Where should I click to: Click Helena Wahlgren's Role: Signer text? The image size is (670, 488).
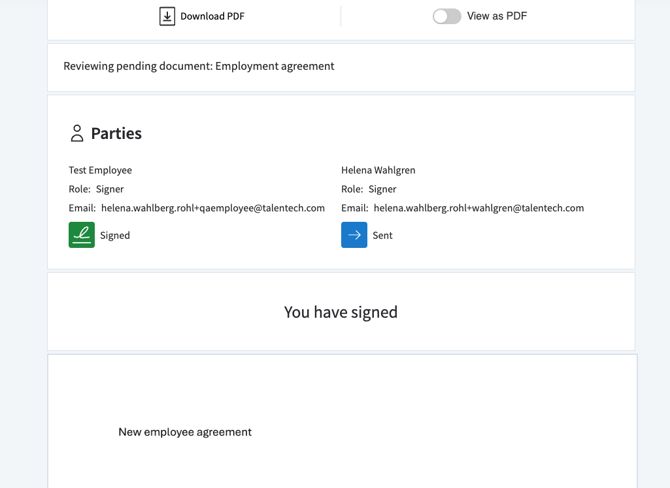(368, 189)
